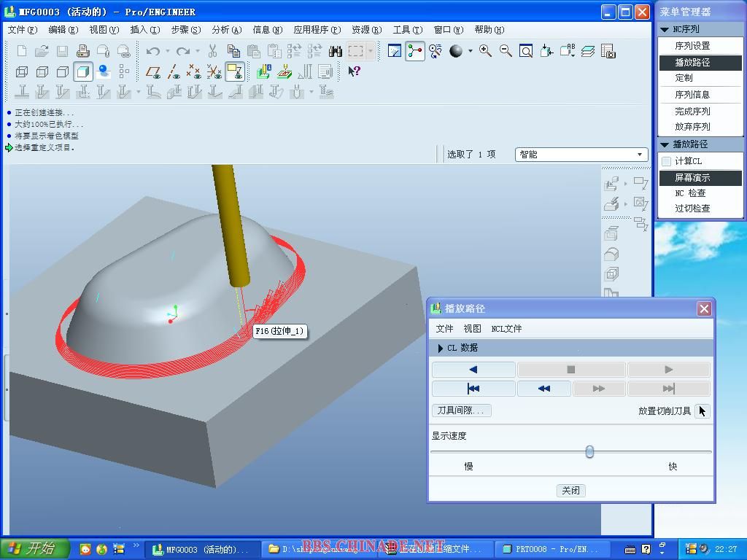Click the binoculars find icon
The image size is (747, 560).
coord(336,51)
